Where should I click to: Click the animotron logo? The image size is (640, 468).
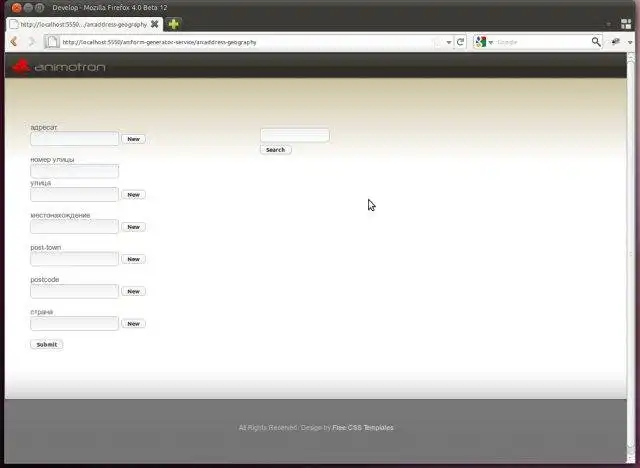point(58,66)
